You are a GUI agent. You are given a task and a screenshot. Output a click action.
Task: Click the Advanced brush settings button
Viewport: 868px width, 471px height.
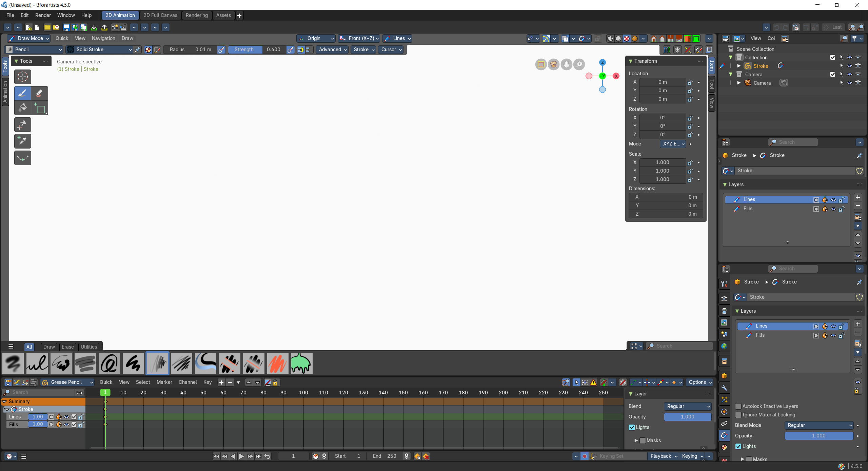tap(333, 50)
